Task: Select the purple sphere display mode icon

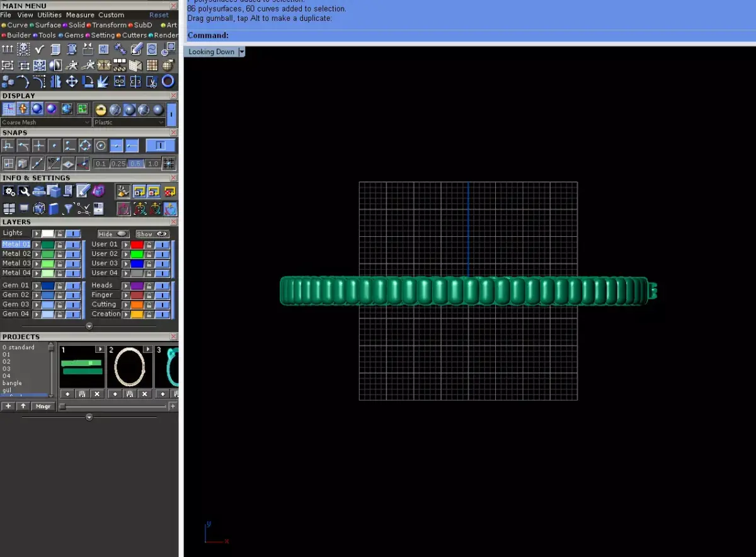Action: tap(52, 108)
